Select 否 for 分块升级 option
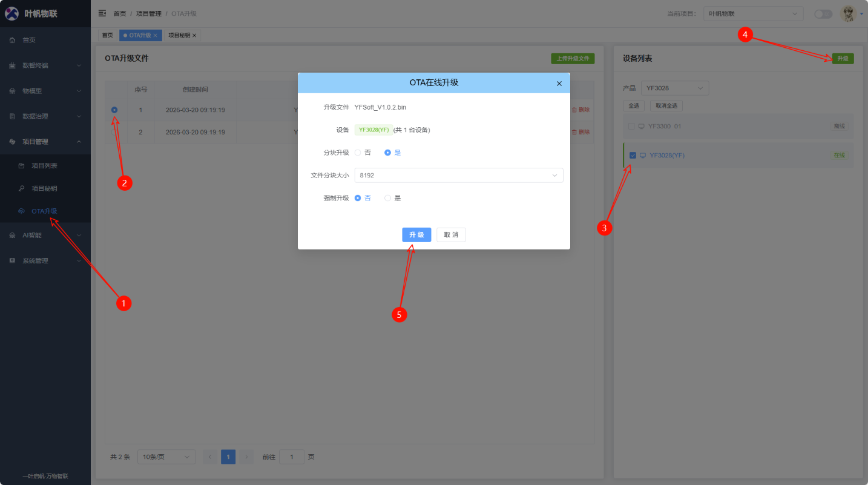The image size is (868, 485). click(358, 153)
